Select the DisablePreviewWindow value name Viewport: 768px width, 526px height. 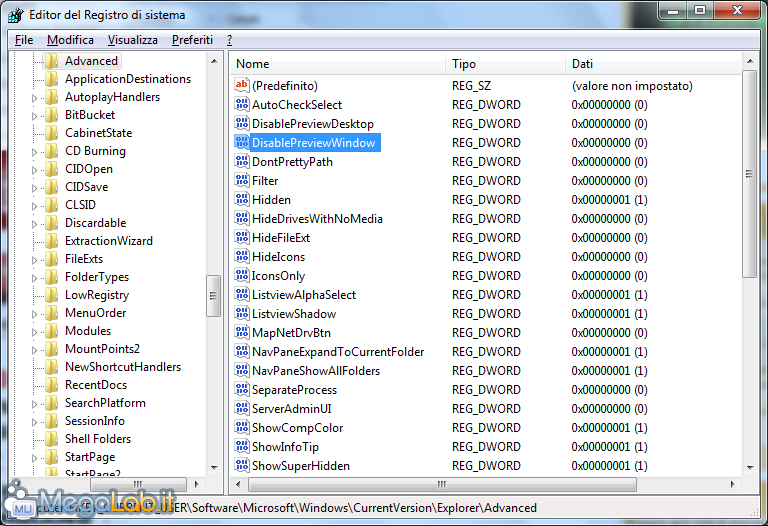(x=313, y=143)
